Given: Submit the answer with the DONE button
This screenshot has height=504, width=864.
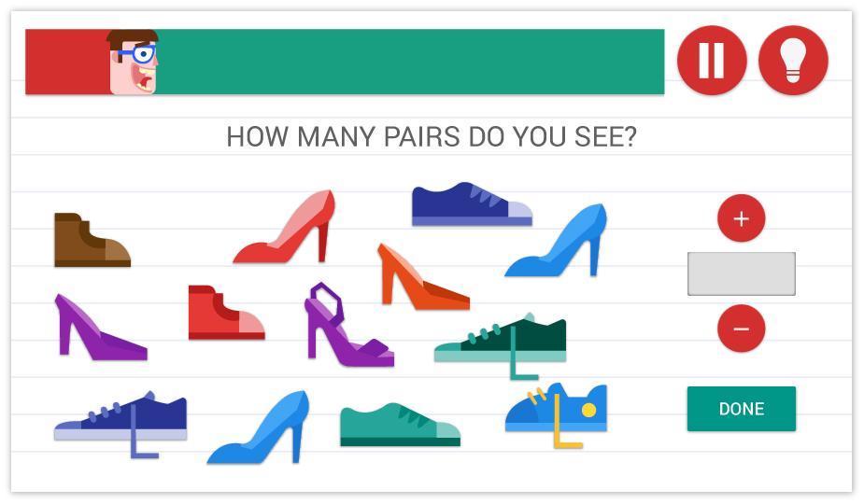Looking at the screenshot, I should pyautogui.click(x=741, y=409).
